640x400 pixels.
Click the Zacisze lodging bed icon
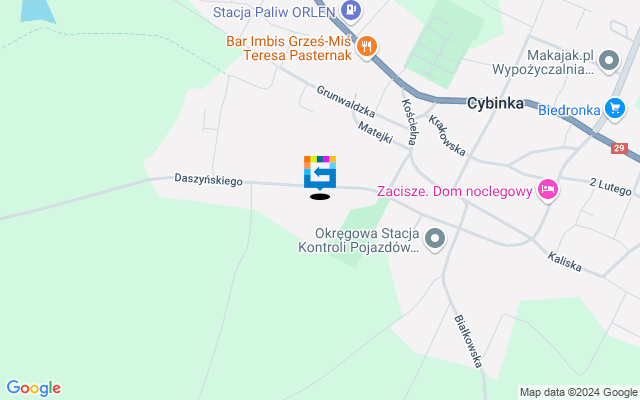pos(548,189)
